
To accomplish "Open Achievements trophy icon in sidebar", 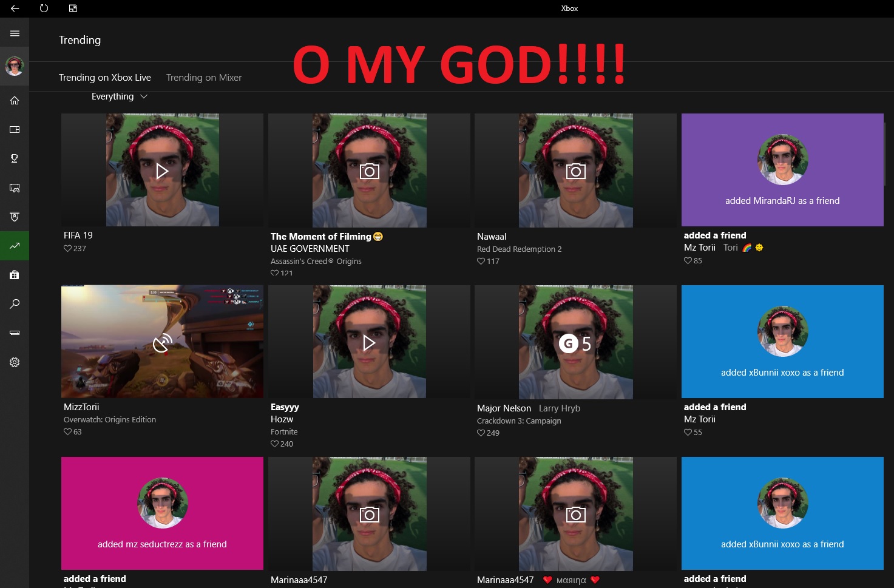I will [15, 158].
